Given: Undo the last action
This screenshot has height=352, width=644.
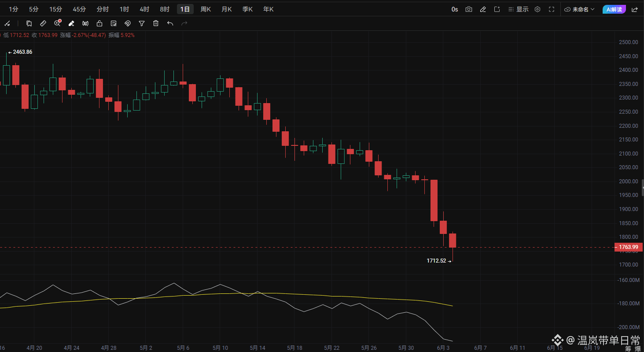Looking at the screenshot, I should point(170,23).
